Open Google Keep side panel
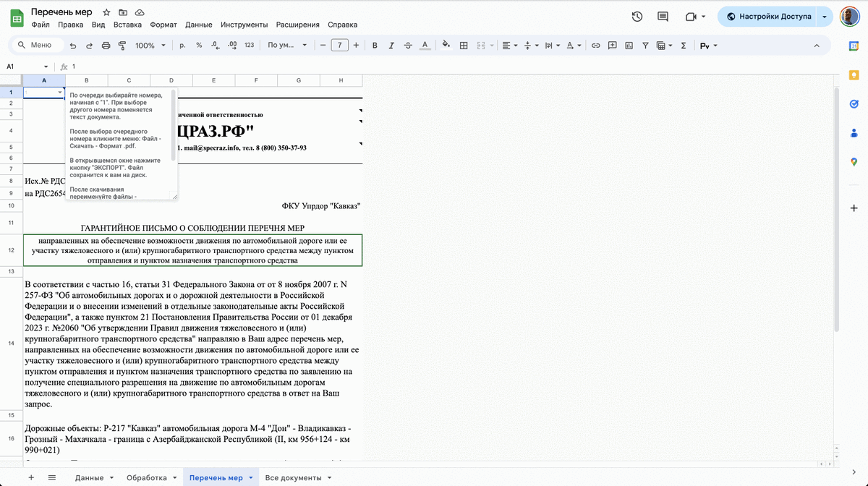Screen dimensions: 868x486 (854, 74)
